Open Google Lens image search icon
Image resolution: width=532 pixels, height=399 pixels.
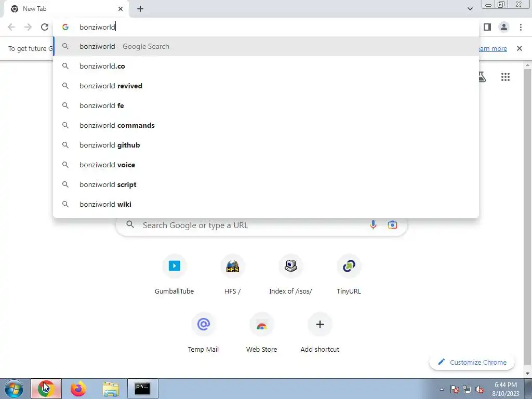(393, 225)
